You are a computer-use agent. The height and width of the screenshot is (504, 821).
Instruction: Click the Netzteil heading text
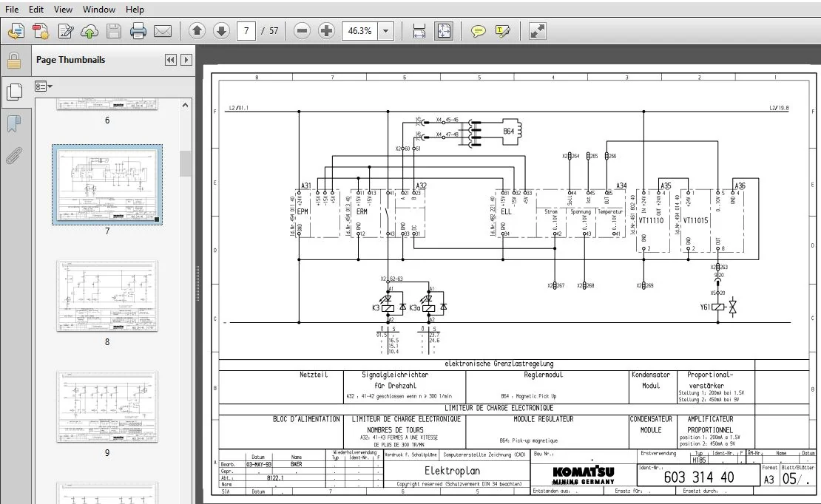(x=313, y=375)
